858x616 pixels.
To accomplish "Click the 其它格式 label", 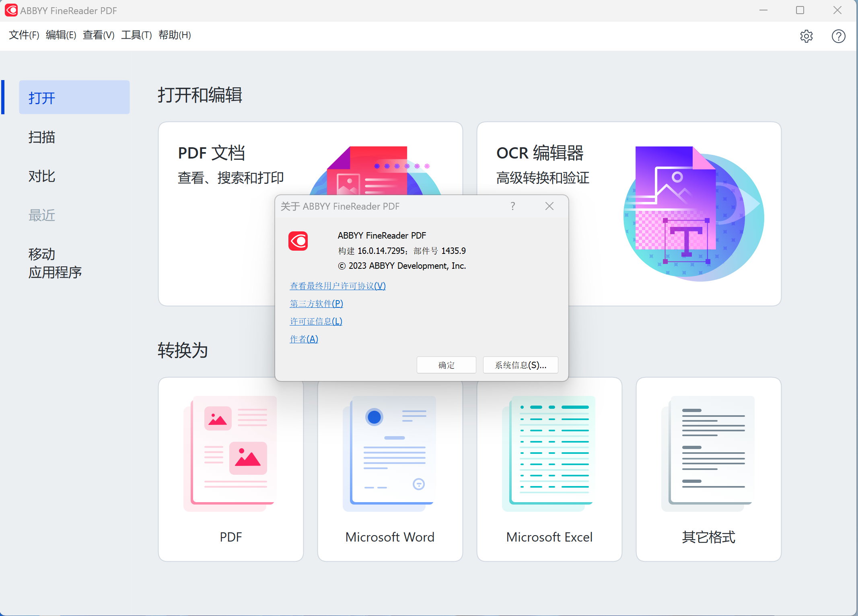I will tap(708, 537).
